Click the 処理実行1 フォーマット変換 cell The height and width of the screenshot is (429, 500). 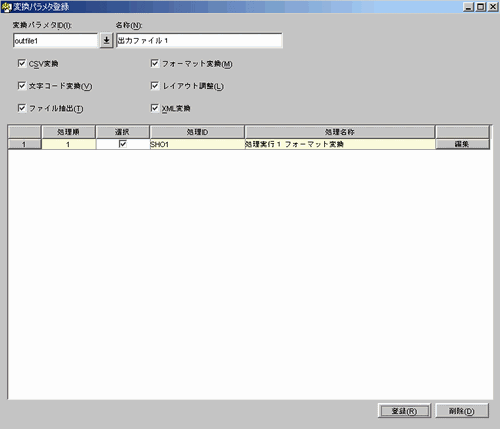[x=340, y=144]
